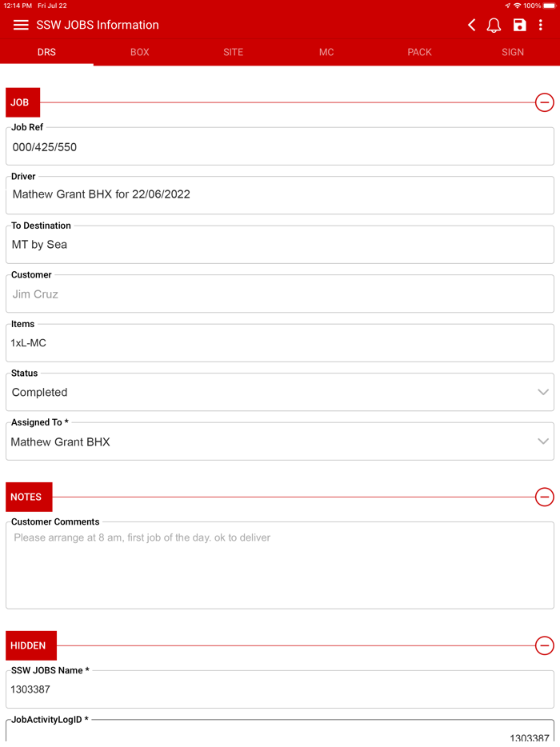Tap the location arrow in status bar

[x=507, y=6]
